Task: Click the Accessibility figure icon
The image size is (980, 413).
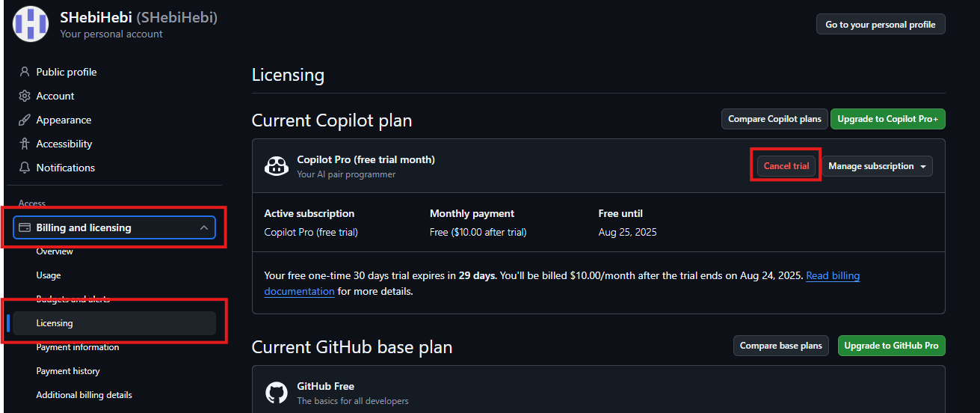Action: pos(25,144)
